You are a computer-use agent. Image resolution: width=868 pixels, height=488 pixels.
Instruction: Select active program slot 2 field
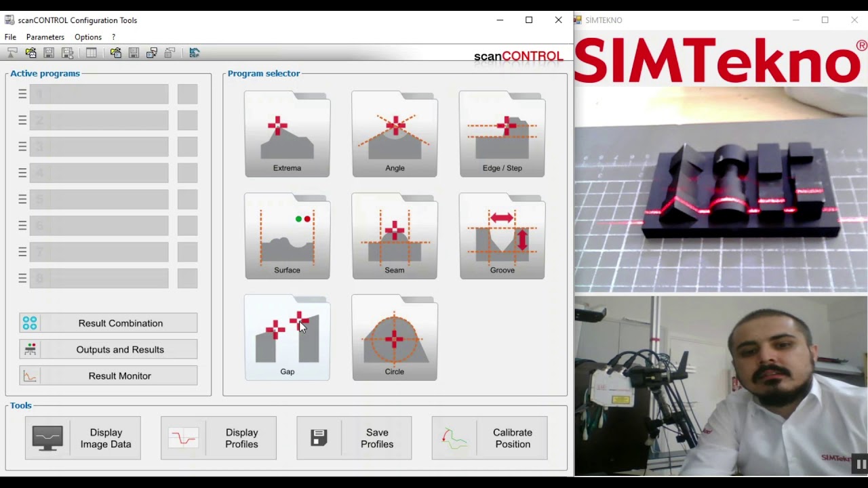pos(99,121)
